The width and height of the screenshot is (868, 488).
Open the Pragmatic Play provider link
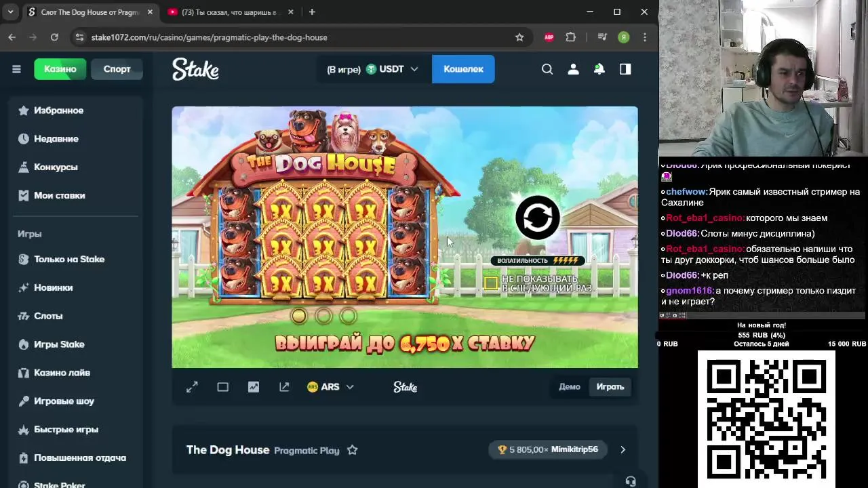pyautogui.click(x=307, y=451)
